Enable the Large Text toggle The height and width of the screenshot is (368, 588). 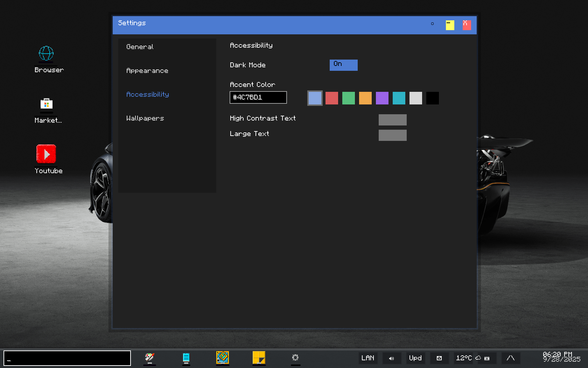(x=392, y=135)
